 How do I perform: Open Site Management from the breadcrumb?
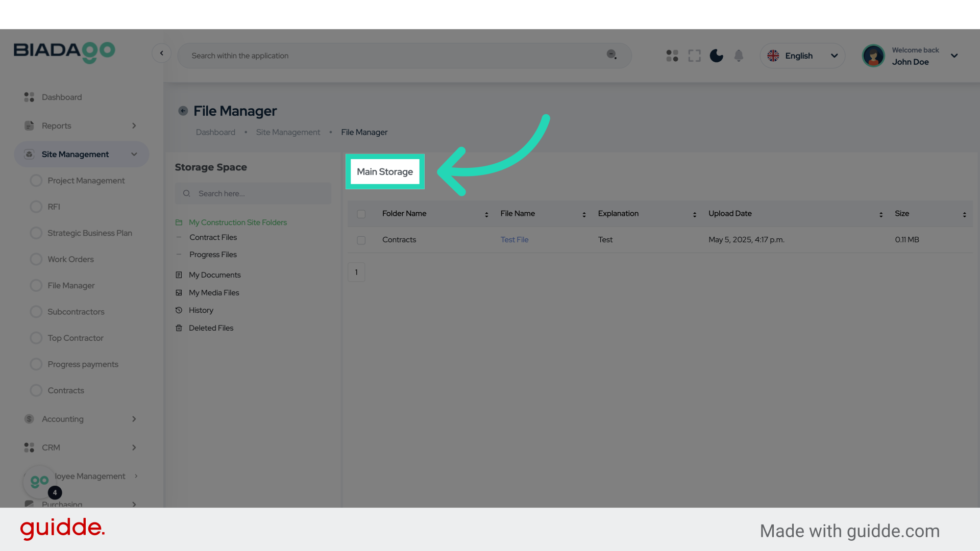[288, 132]
